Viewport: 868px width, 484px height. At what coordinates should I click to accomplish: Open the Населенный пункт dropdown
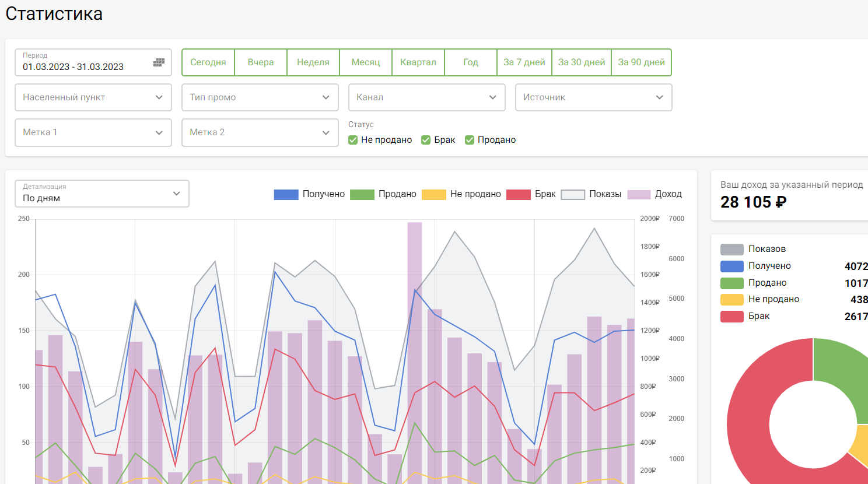[x=93, y=97]
